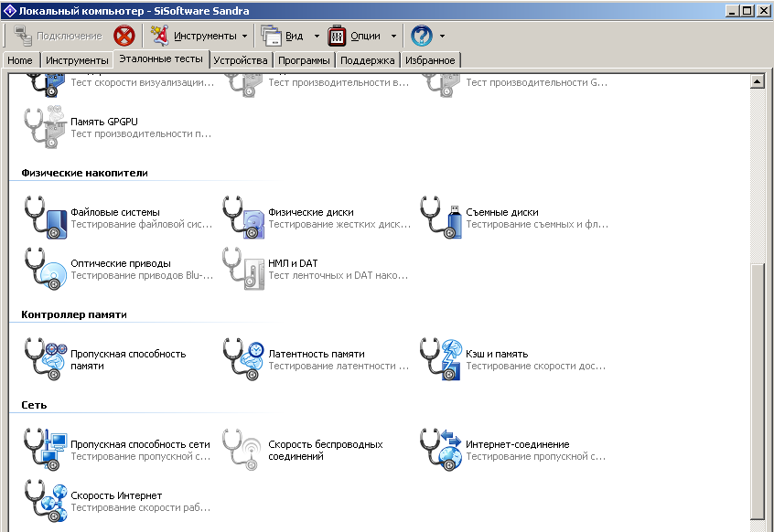This screenshot has width=774, height=532.
Task: Open the Программы tab
Action: click(x=304, y=60)
